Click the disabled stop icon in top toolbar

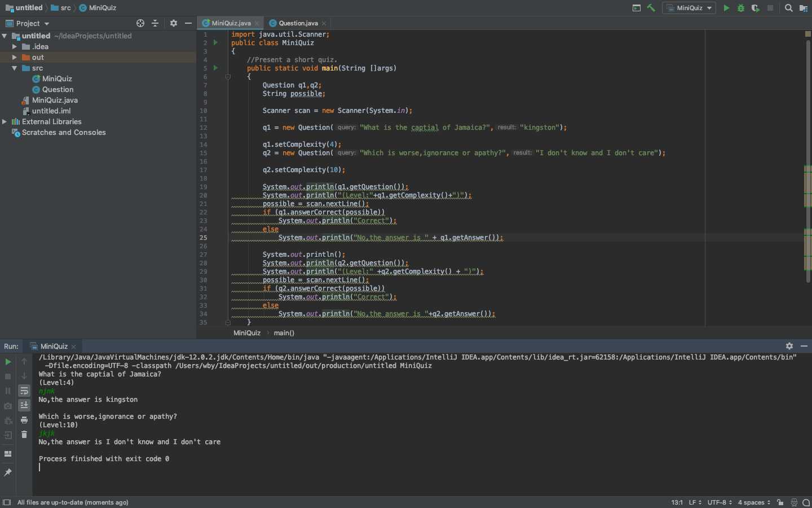pos(770,8)
